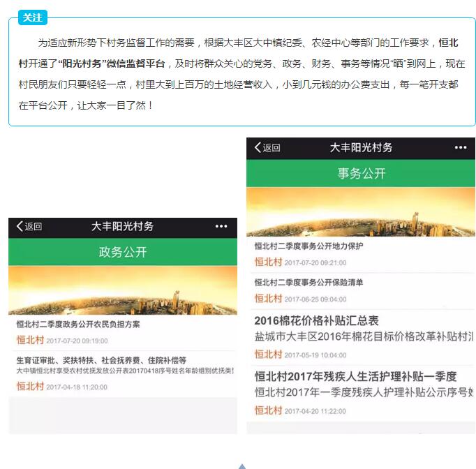Open the three-dot menu in the right screenshot

tap(460, 147)
